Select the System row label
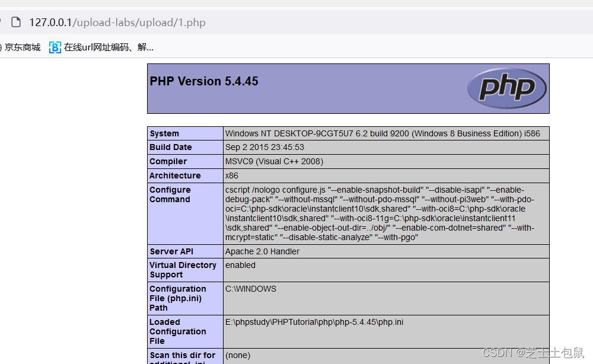Screen dimensions: 593x364 [x=164, y=133]
